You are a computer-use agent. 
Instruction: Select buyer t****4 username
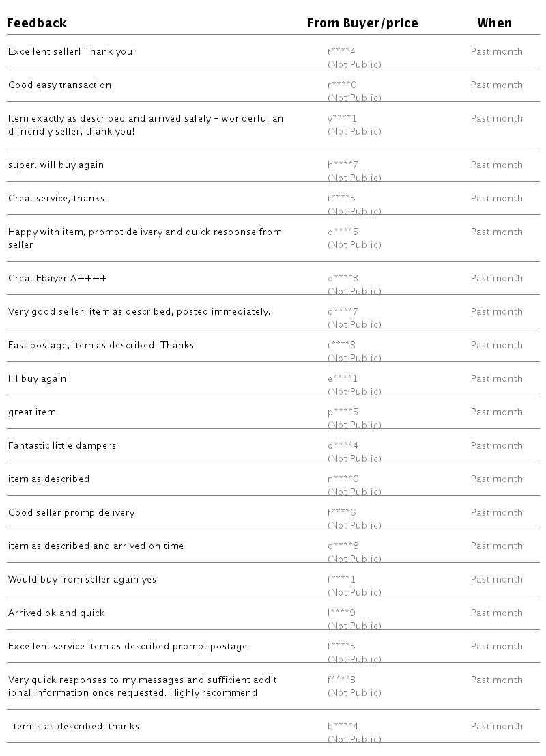click(341, 52)
